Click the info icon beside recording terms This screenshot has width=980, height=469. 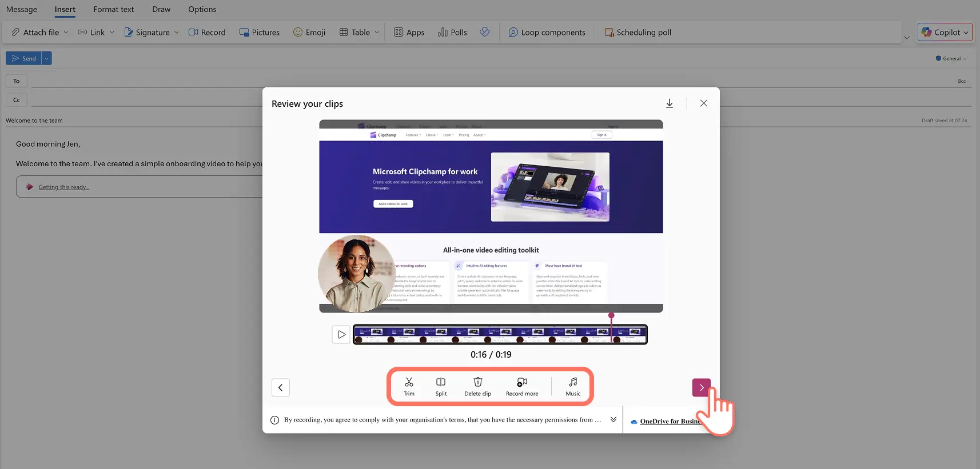pyautogui.click(x=274, y=420)
